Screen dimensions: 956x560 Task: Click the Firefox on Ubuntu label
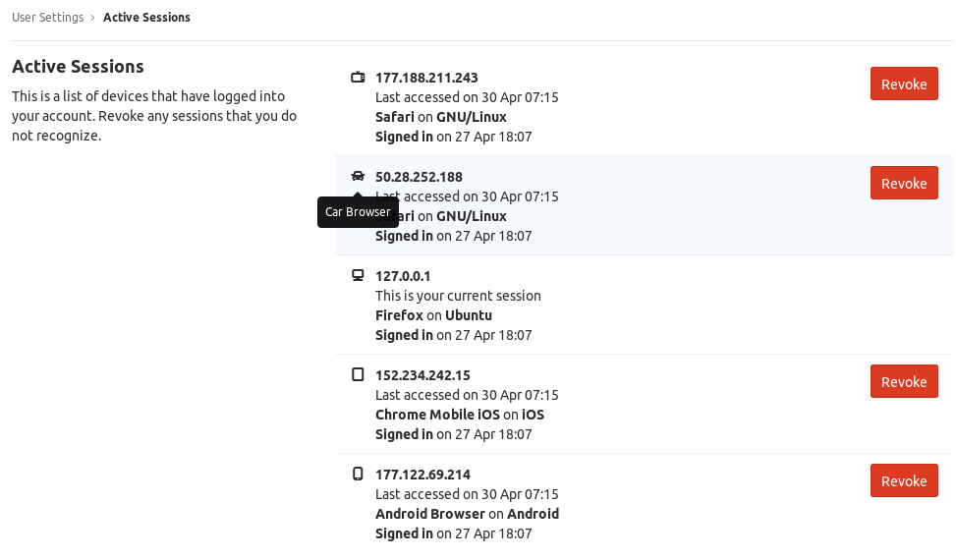433,315
